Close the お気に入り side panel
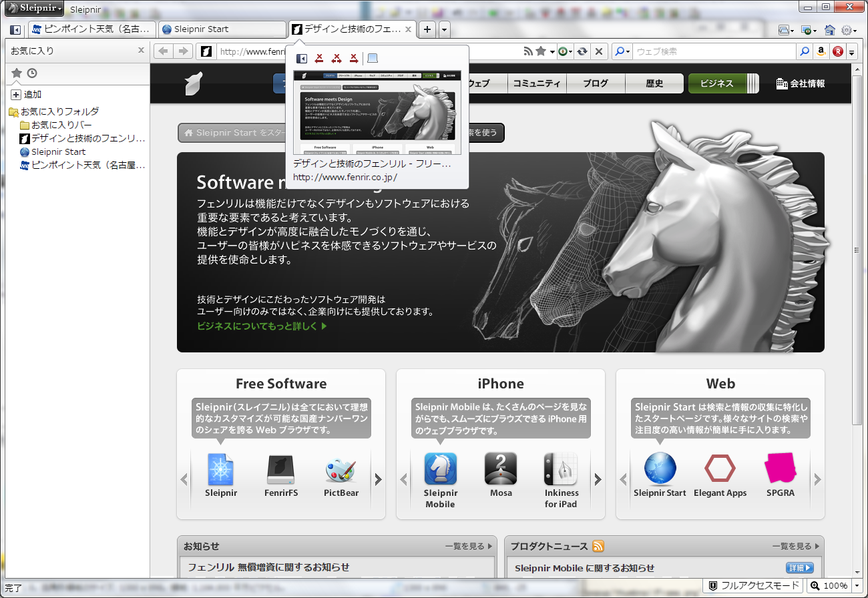Viewport: 868px width, 598px height. tap(141, 50)
